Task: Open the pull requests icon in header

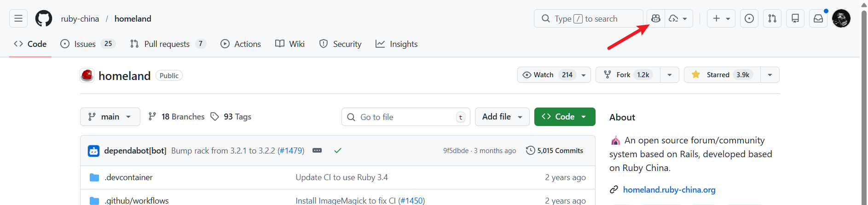Action: point(772,18)
